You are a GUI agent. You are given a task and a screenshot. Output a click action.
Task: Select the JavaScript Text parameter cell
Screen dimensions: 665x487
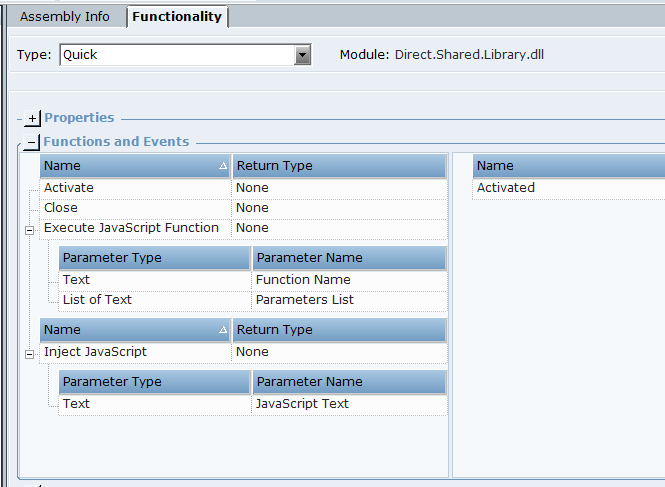coord(302,404)
